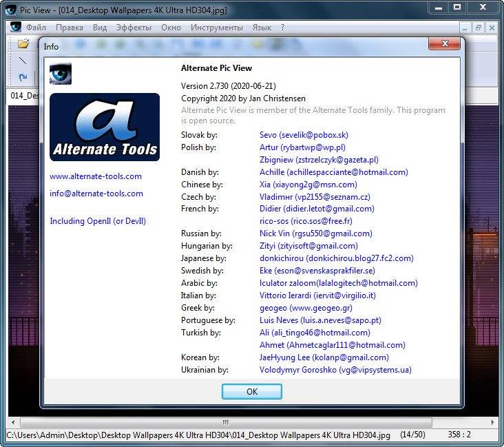504x447 pixels.
Task: Click the Vladimнr (vp2155@seznam.cz) link
Action: [315, 196]
